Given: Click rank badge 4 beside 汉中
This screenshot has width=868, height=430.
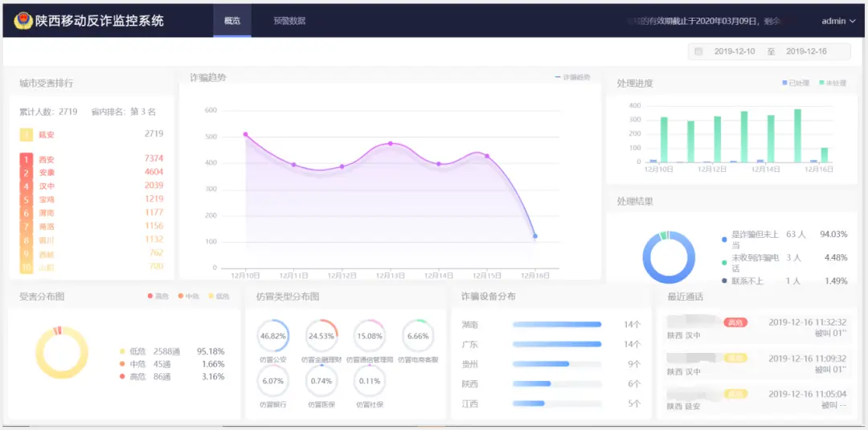Looking at the screenshot, I should [x=26, y=186].
